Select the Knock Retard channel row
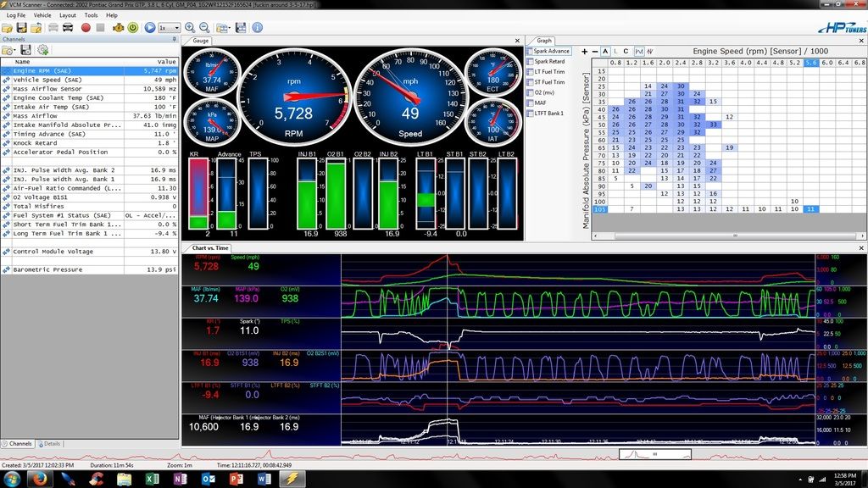The height and width of the screenshot is (488, 868). (x=89, y=142)
